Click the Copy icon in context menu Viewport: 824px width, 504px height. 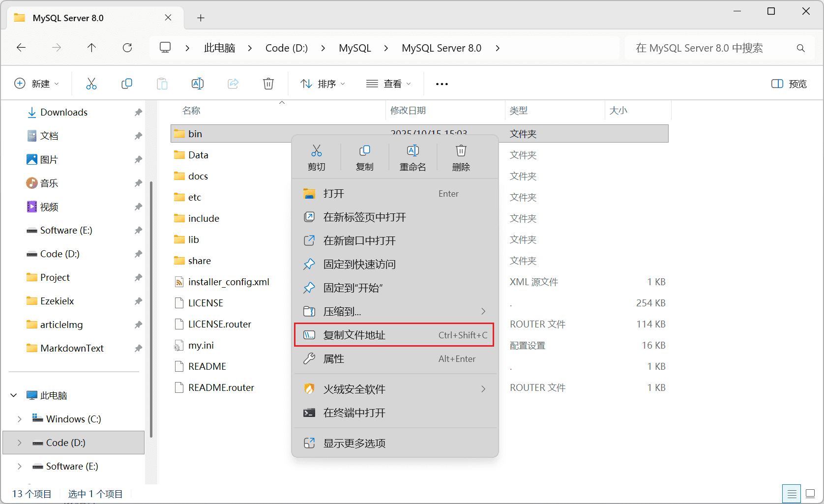click(x=364, y=157)
